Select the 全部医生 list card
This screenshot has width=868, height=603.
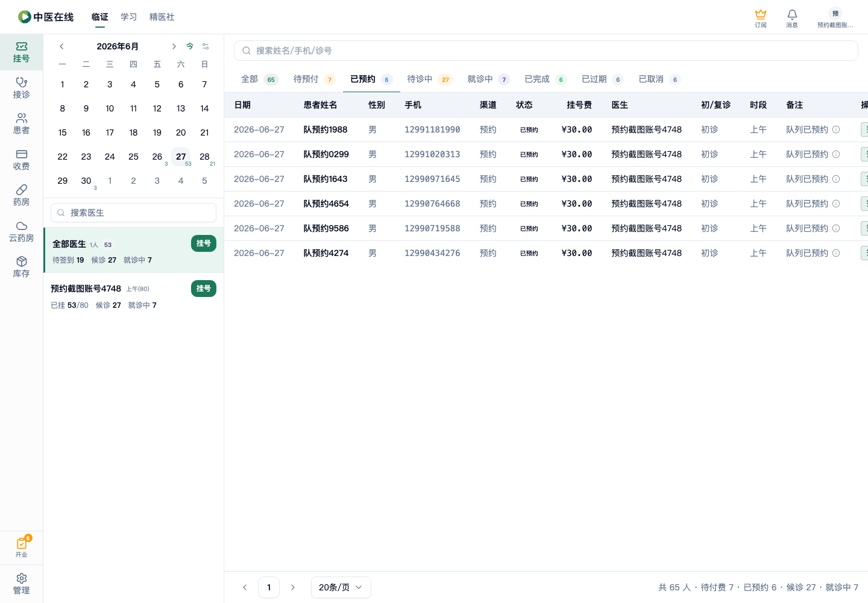[x=134, y=251]
